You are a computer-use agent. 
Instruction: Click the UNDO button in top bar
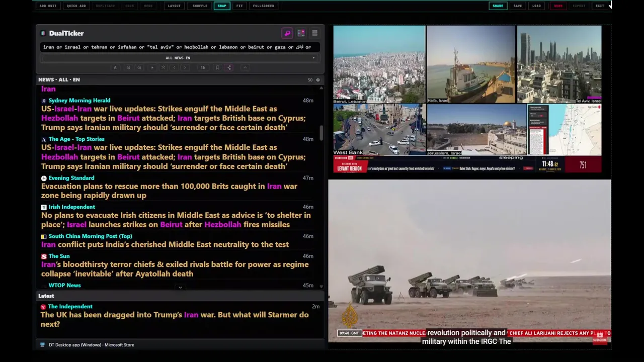coord(130,6)
